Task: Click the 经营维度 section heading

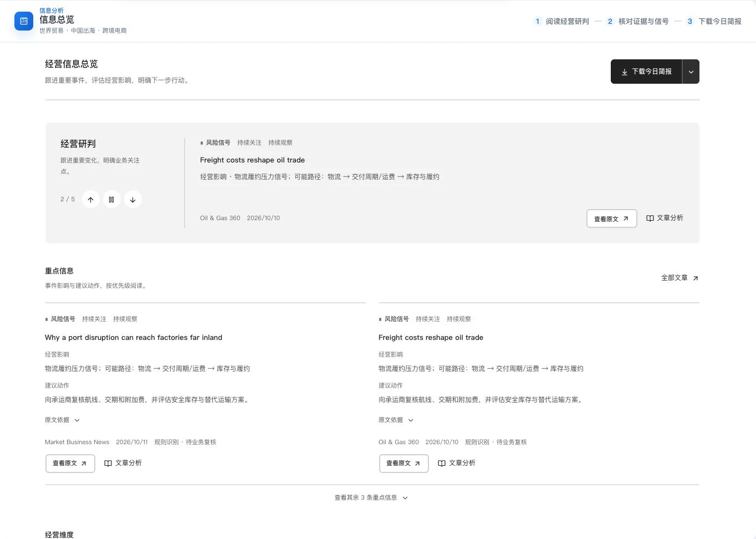Action: click(x=59, y=535)
